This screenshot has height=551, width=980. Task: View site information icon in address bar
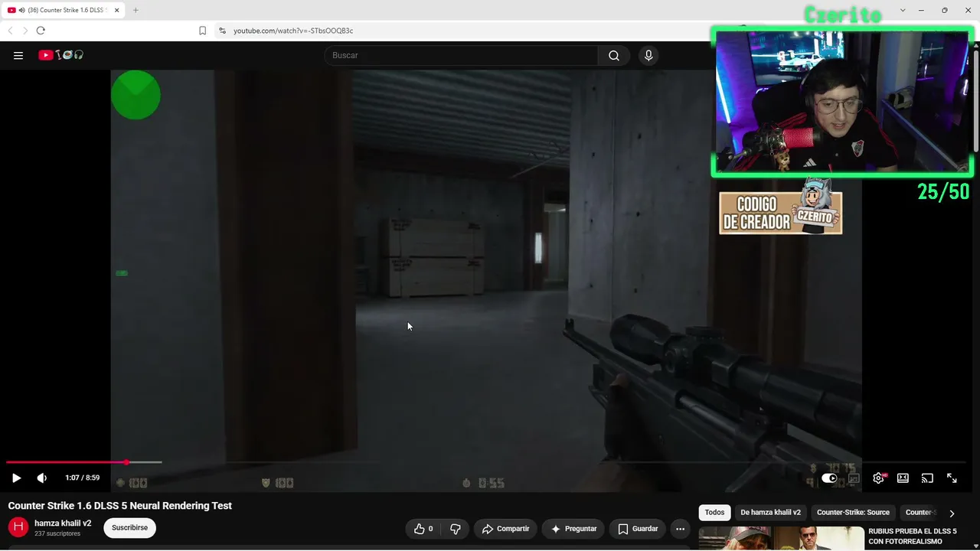[222, 31]
